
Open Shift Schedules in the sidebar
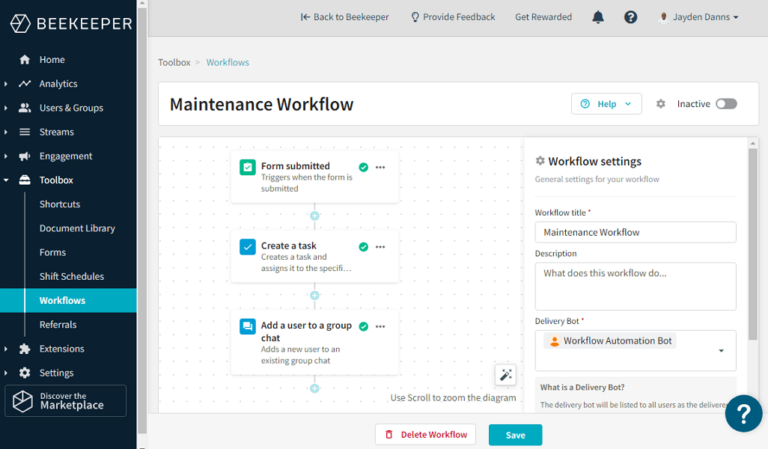coord(72,276)
